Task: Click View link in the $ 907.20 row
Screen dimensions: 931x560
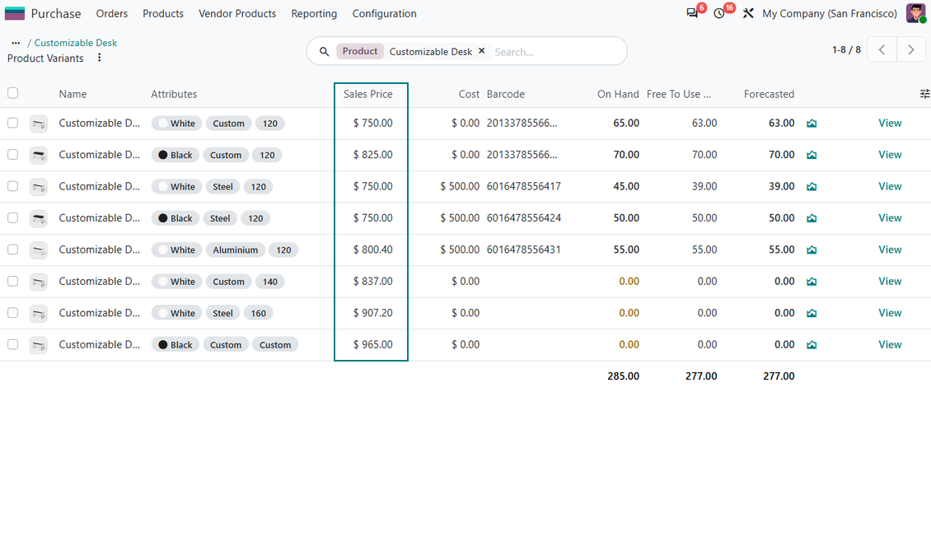Action: pos(890,313)
